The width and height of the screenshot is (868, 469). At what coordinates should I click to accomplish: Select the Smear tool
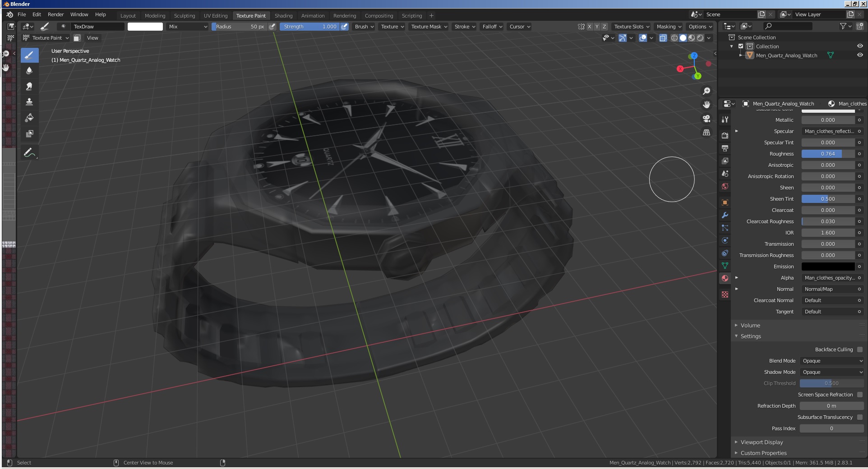[x=29, y=87]
